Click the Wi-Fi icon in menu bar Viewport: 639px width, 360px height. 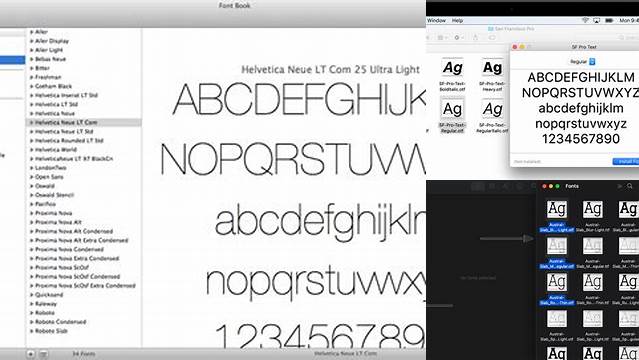tap(585, 20)
